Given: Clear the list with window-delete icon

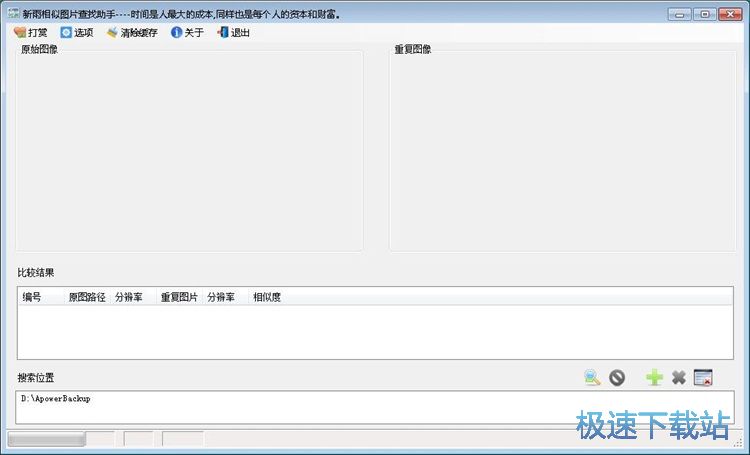Looking at the screenshot, I should (703, 377).
